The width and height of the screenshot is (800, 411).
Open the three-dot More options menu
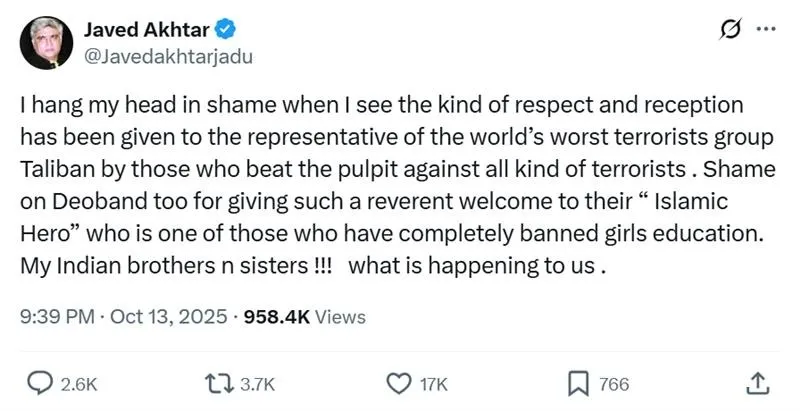pyautogui.click(x=766, y=30)
